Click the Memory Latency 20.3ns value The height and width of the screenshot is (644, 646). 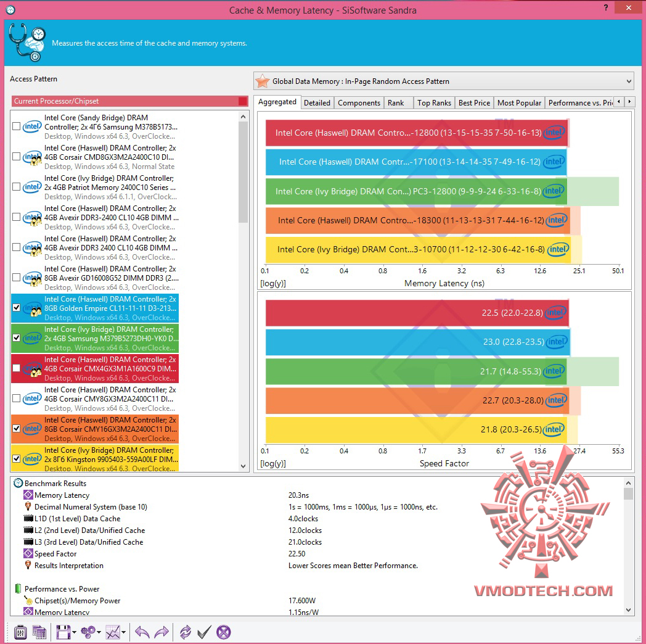299,495
